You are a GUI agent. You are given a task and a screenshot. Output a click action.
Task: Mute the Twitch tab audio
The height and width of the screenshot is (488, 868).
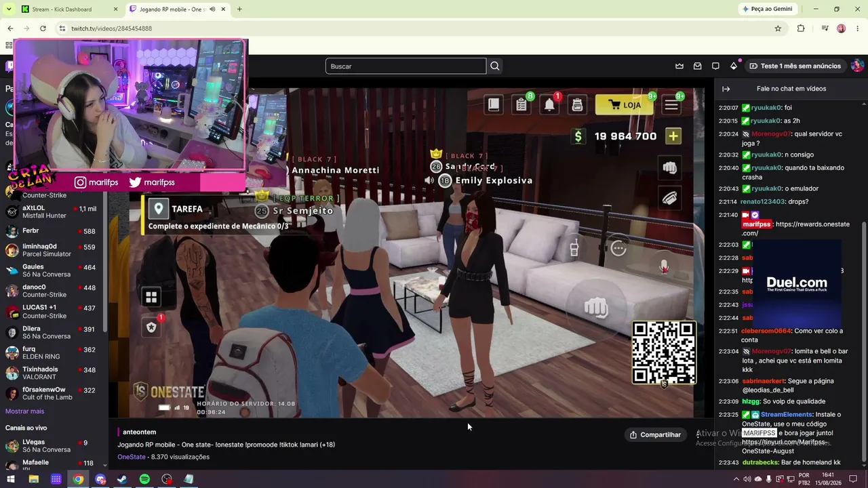click(212, 9)
